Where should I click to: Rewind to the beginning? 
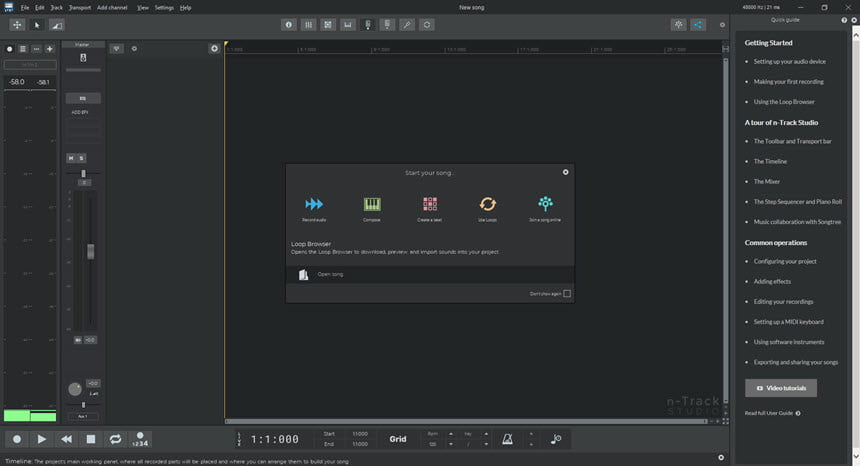tap(66, 439)
